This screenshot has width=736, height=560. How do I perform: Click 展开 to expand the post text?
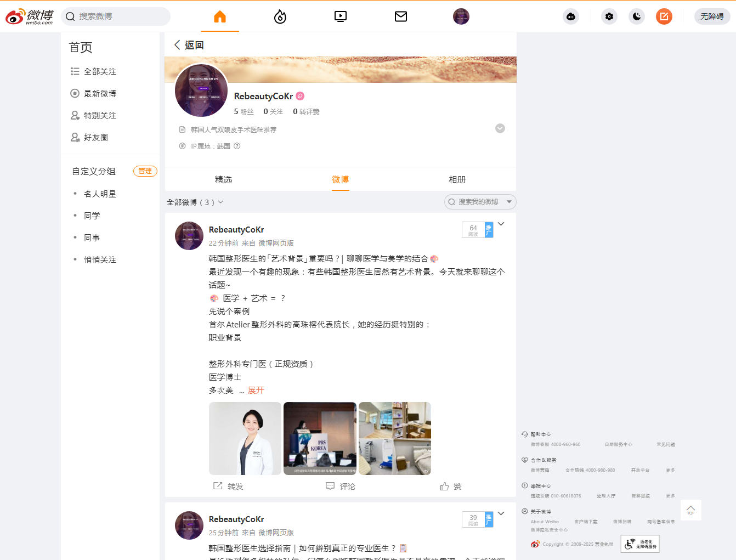256,390
